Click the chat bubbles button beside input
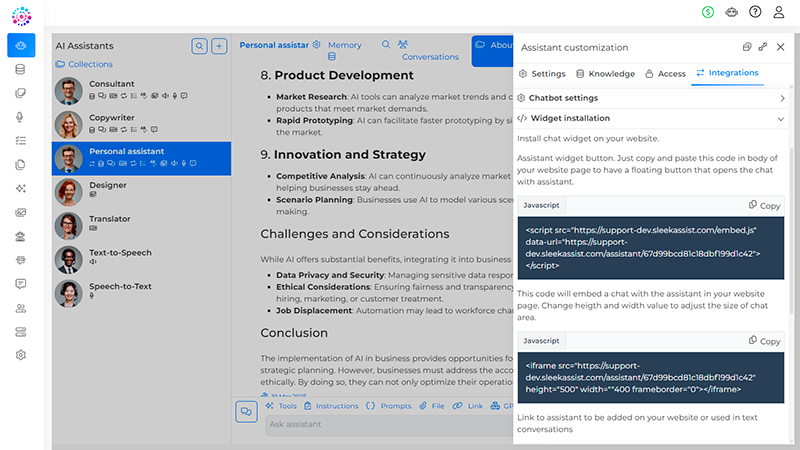 (x=246, y=411)
